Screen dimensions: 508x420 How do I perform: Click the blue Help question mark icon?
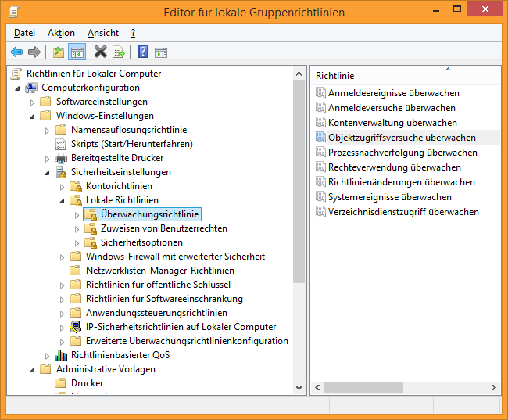[142, 52]
